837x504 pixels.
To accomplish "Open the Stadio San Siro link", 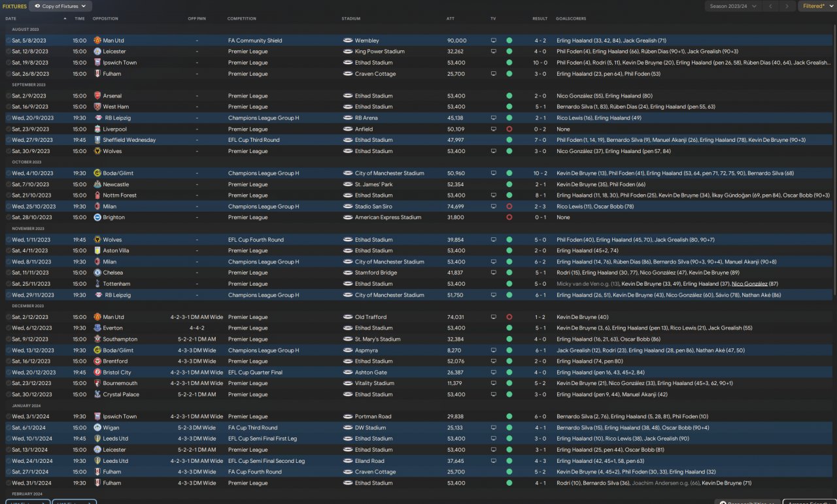I will click(373, 207).
